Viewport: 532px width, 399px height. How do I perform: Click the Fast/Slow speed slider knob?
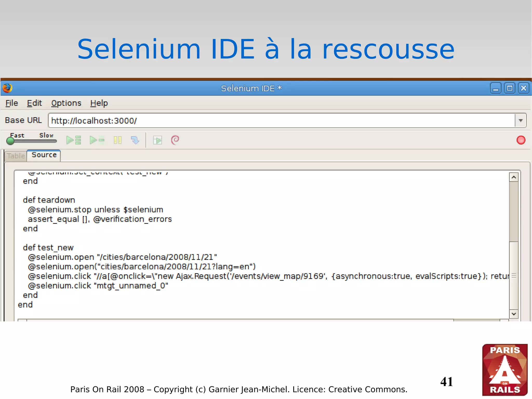(10, 141)
